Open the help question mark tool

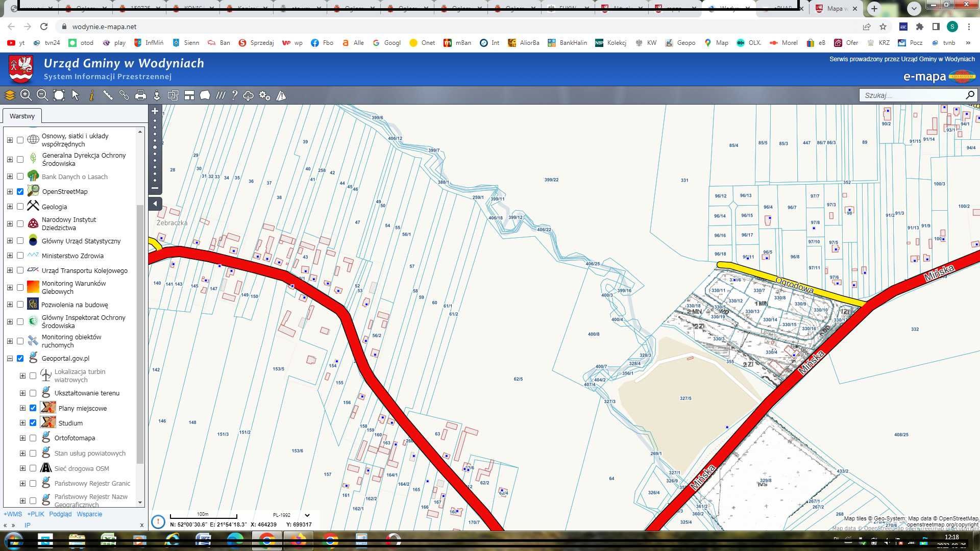pyautogui.click(x=234, y=95)
